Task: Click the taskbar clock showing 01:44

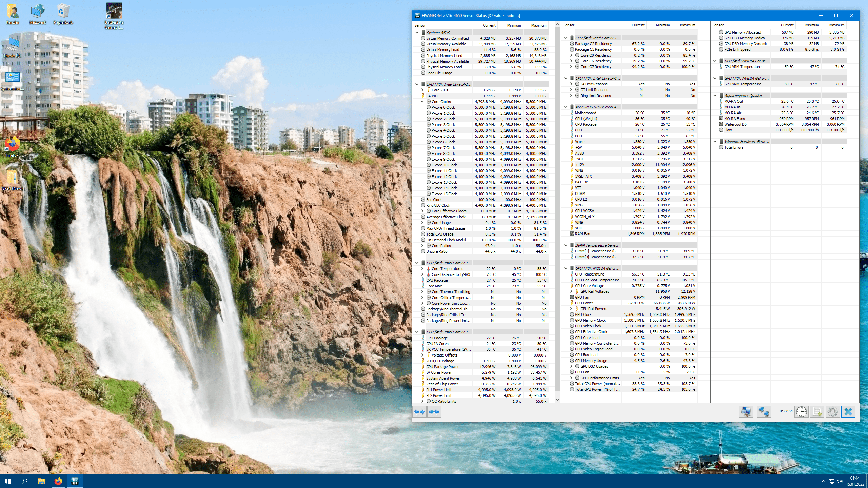Action: (855, 481)
